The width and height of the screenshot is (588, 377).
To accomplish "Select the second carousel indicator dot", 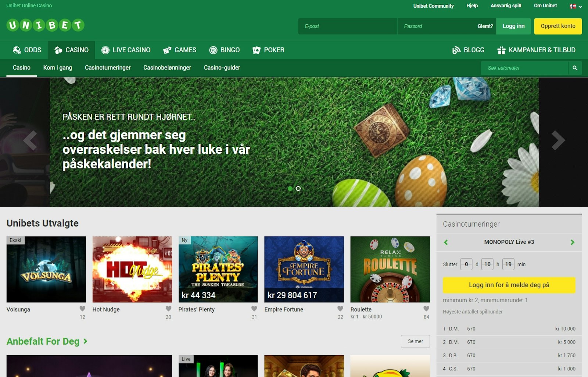I will (x=298, y=188).
